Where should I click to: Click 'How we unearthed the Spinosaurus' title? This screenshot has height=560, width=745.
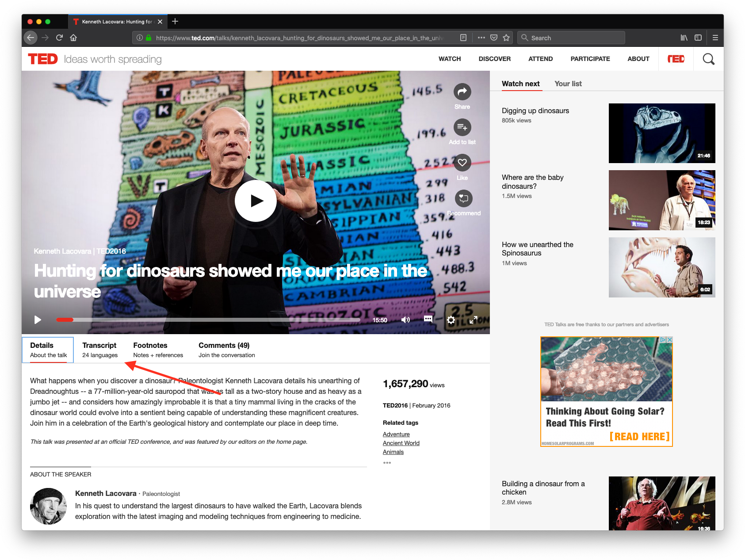tap(537, 248)
